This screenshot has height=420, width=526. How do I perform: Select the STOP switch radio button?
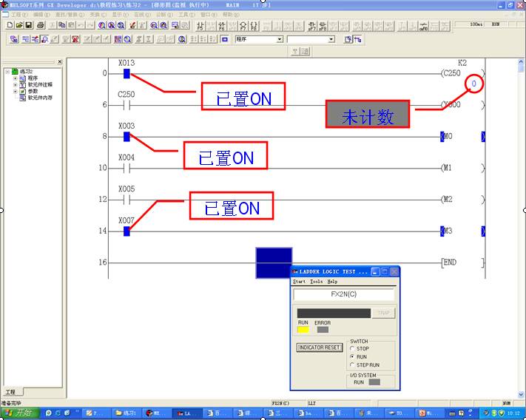(x=353, y=349)
